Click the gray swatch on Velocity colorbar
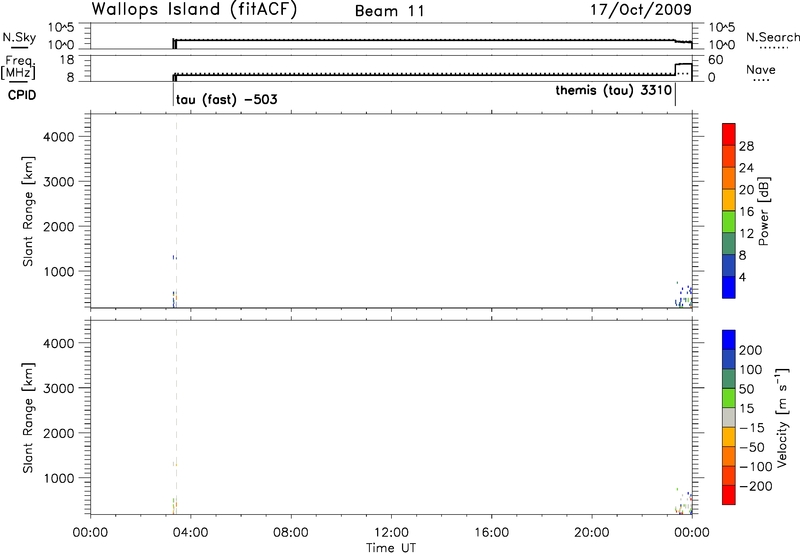 tap(729, 418)
